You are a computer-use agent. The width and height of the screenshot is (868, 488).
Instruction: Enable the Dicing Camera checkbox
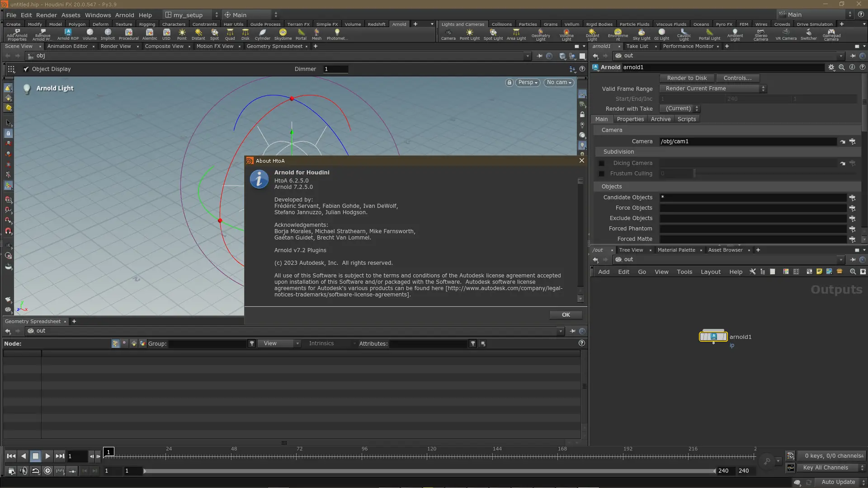point(601,163)
